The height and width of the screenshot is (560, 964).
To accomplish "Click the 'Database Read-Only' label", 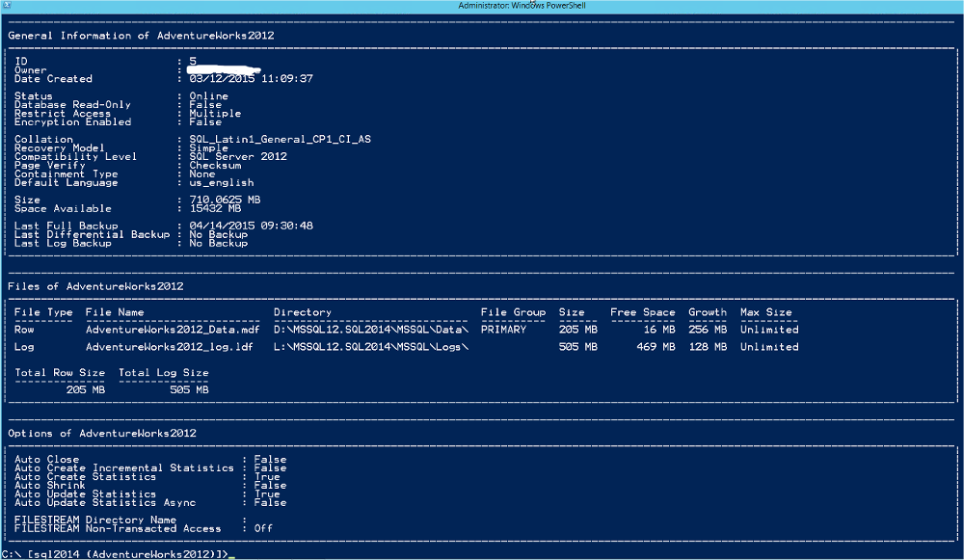I will click(x=72, y=104).
